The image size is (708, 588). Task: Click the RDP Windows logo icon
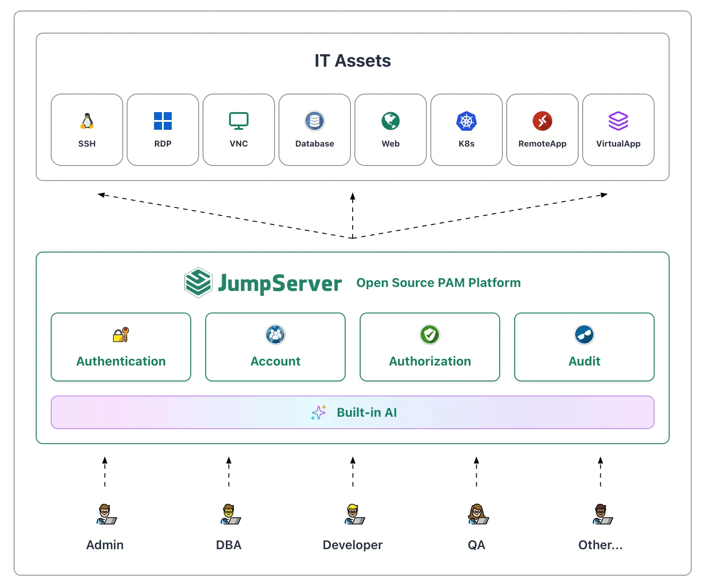click(x=163, y=121)
